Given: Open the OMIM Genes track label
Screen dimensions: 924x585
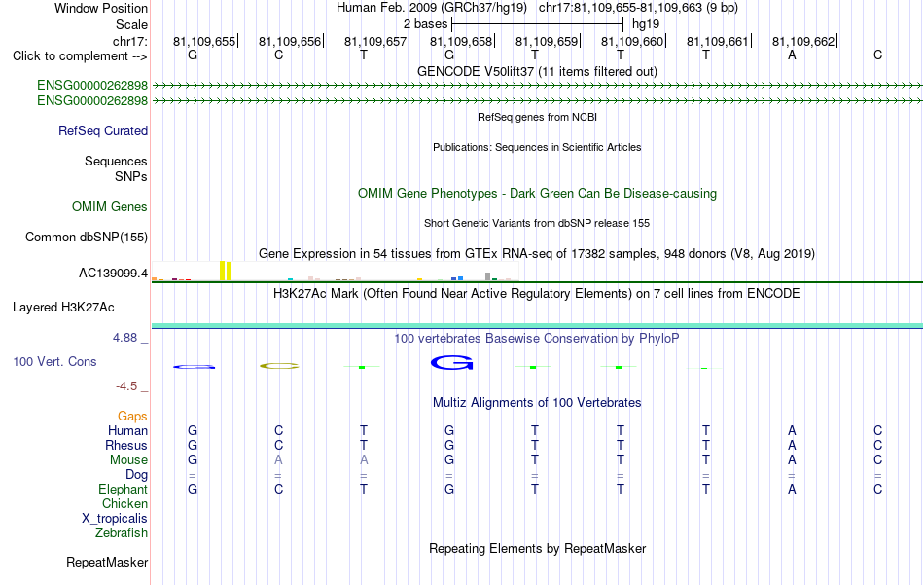Looking at the screenshot, I should click(110, 207).
